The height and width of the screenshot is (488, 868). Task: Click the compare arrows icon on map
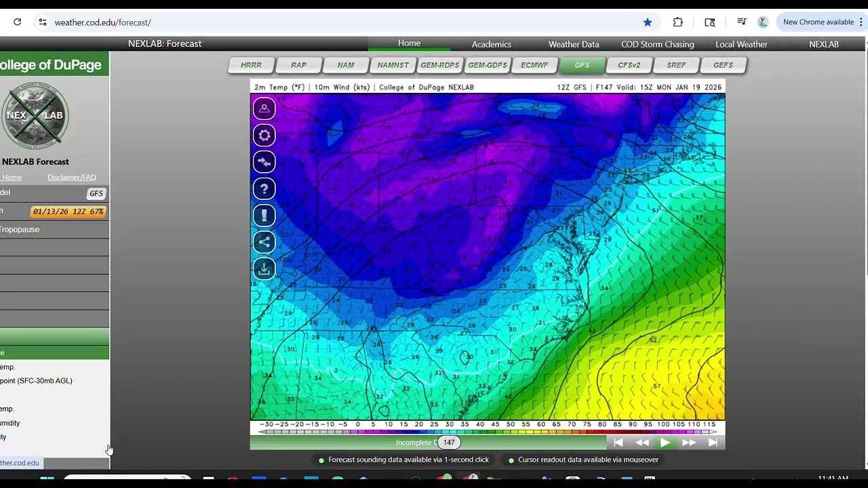click(x=264, y=162)
